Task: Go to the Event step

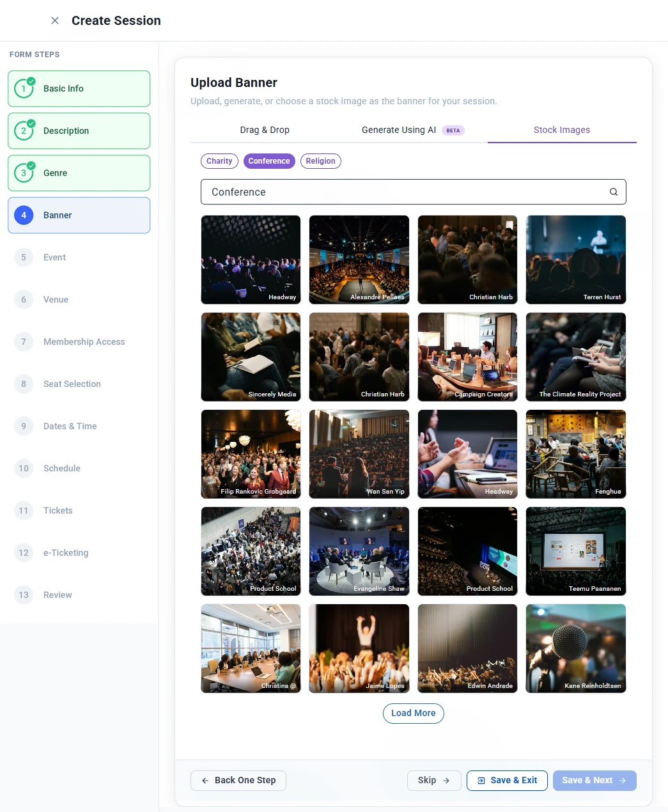Action: (79, 258)
